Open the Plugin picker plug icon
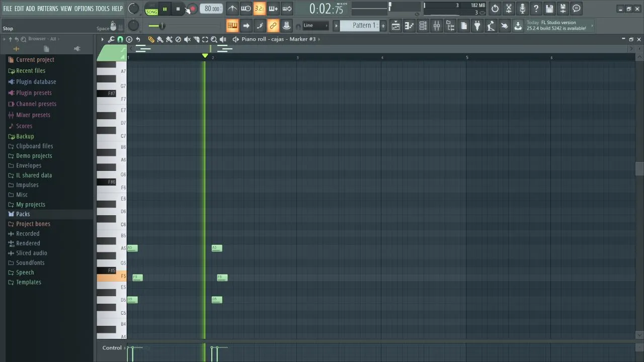This screenshot has width=644, height=362. click(477, 26)
